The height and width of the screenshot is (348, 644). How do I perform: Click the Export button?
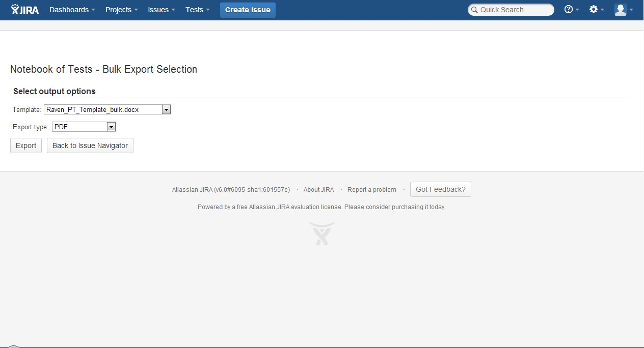26,146
